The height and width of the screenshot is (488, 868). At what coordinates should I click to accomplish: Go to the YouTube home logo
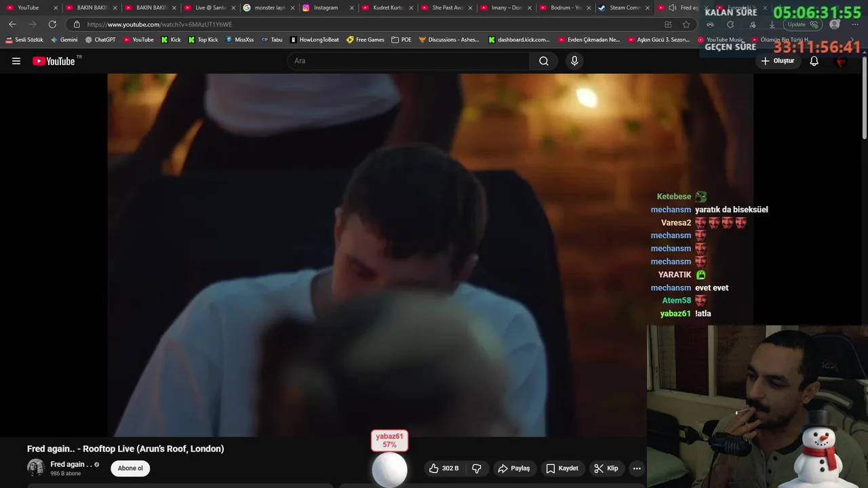click(54, 61)
